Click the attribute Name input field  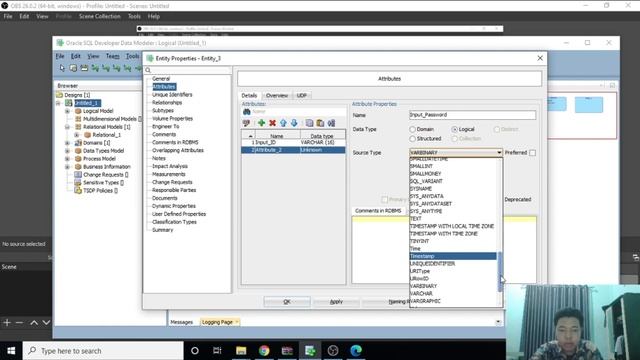[x=472, y=115]
